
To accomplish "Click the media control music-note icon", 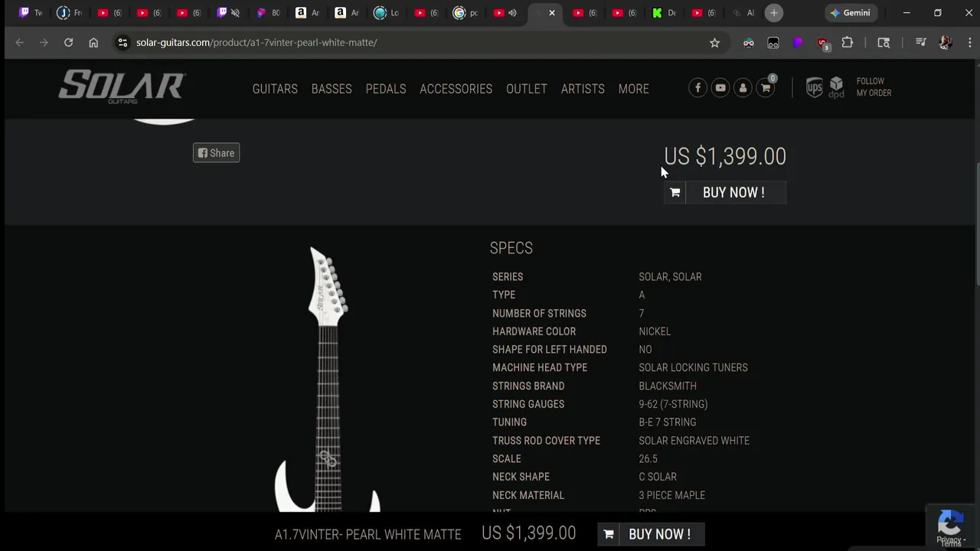I will pyautogui.click(x=920, y=43).
